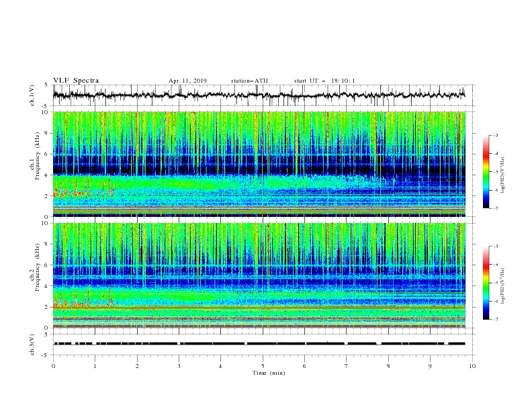
Task: Click the time axis tick label '10'
Action: 472,366
